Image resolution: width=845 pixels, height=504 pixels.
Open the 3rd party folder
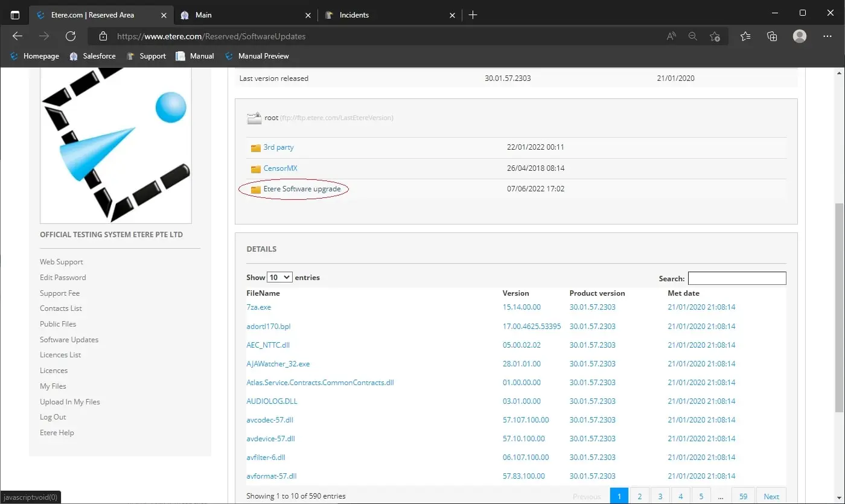click(278, 147)
